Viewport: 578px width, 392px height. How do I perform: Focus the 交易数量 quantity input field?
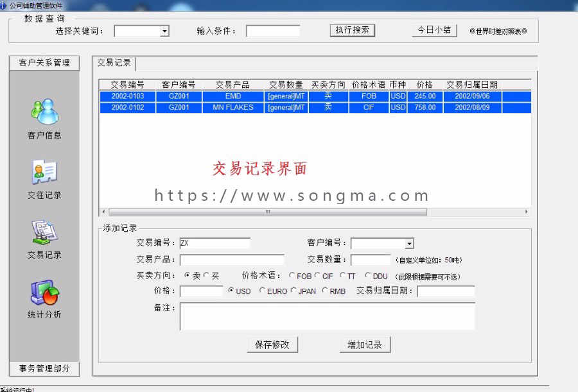[x=371, y=260]
